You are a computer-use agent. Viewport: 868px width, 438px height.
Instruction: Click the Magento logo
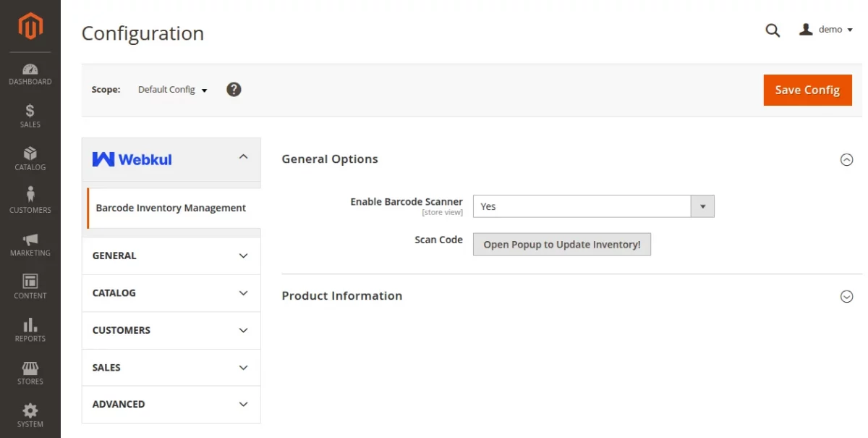[30, 27]
